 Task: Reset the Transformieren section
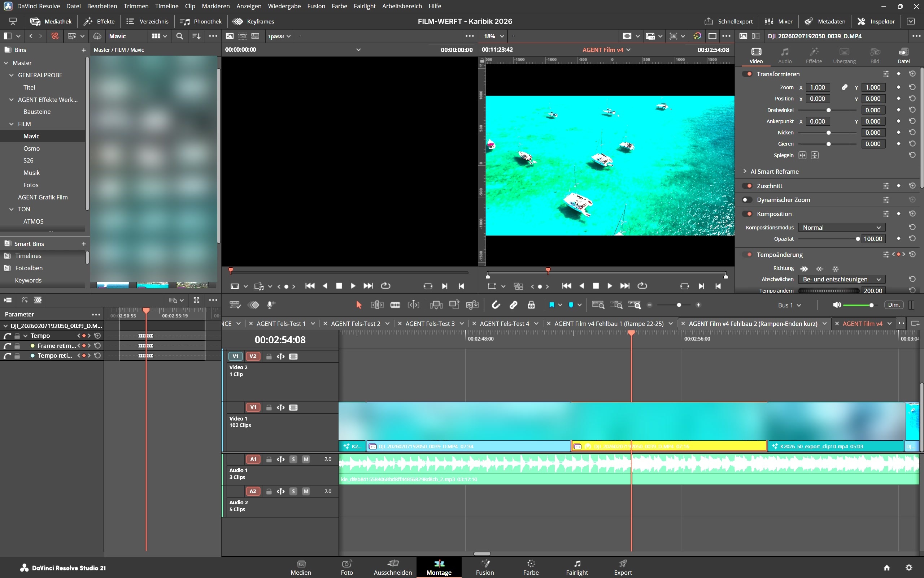[x=912, y=74]
